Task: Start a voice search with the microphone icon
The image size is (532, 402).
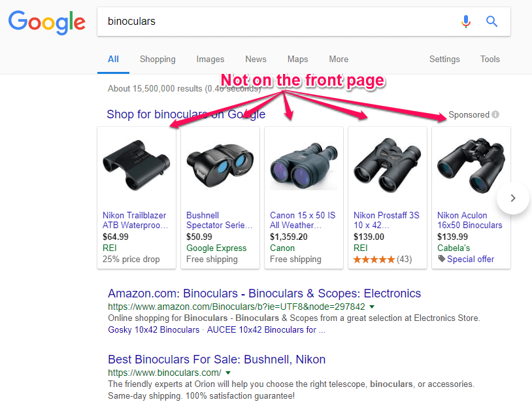Action: pyautogui.click(x=466, y=22)
